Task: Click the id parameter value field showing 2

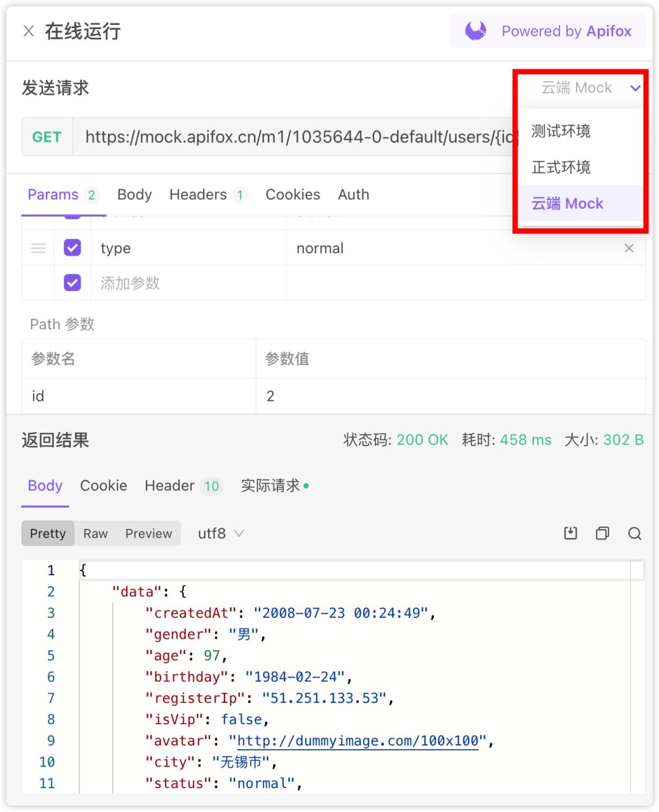Action: tap(270, 396)
